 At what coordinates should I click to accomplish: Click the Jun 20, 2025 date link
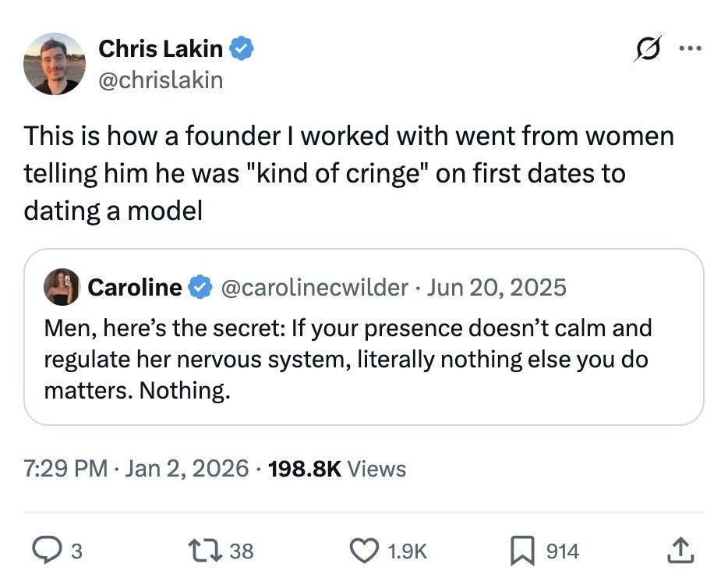[x=496, y=287]
